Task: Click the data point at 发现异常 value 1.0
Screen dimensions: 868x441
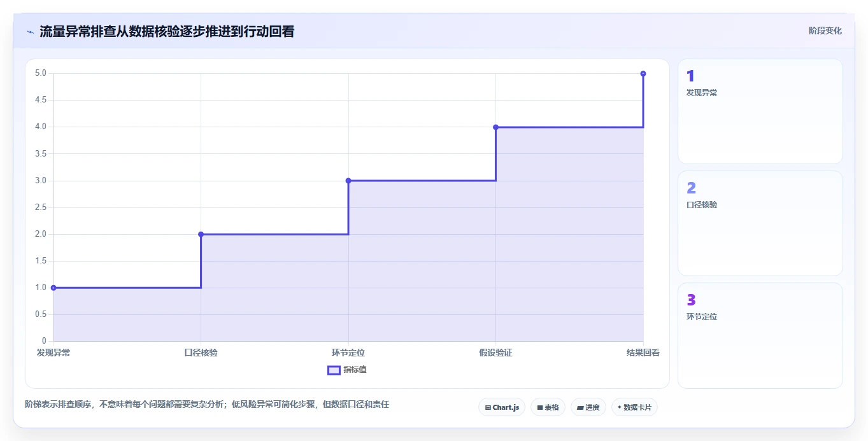Action: [53, 288]
